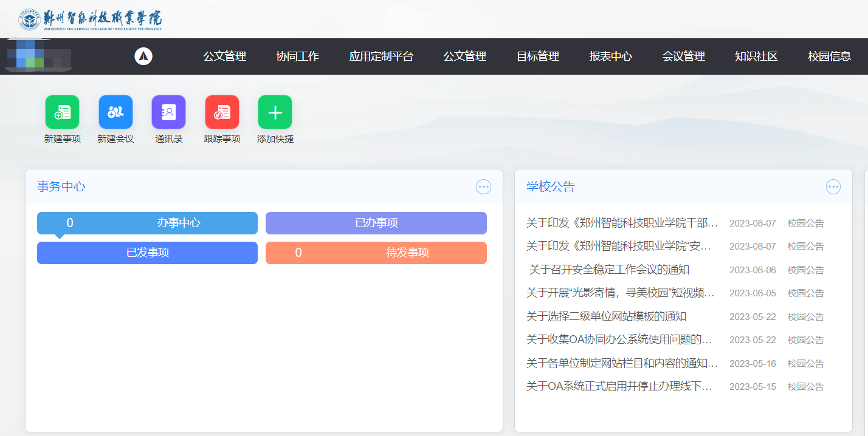Switch to the 校园信息 menu

click(829, 56)
